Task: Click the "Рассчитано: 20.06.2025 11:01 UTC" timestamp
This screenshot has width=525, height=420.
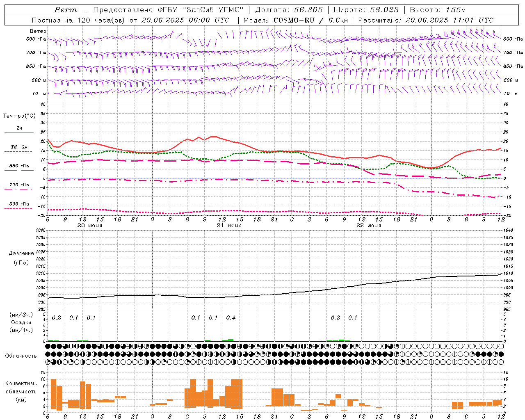Action: pos(426,20)
